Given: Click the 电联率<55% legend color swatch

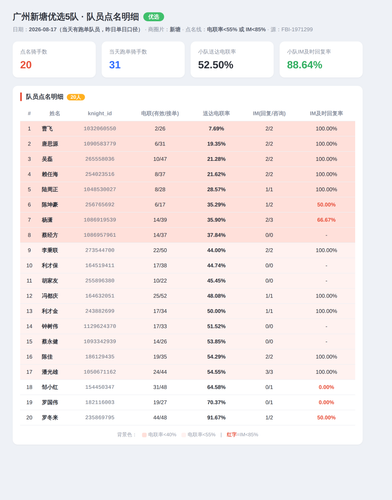Looking at the screenshot, I should (184, 435).
